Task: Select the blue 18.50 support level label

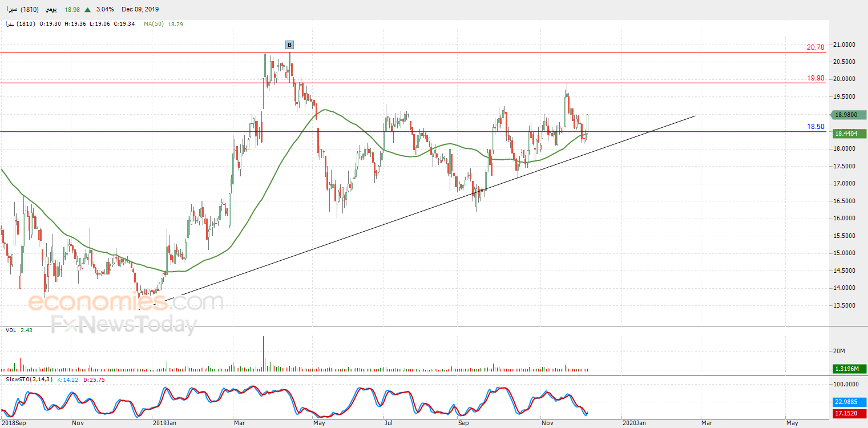Action: (815, 127)
